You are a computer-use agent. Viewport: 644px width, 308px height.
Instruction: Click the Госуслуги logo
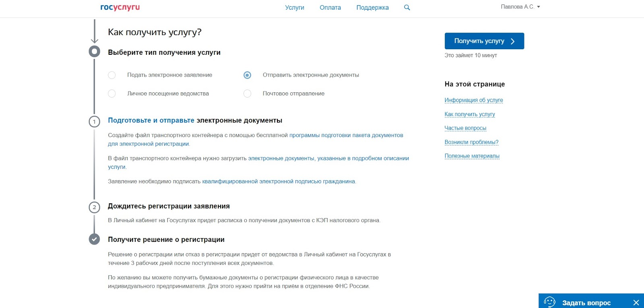tap(120, 7)
